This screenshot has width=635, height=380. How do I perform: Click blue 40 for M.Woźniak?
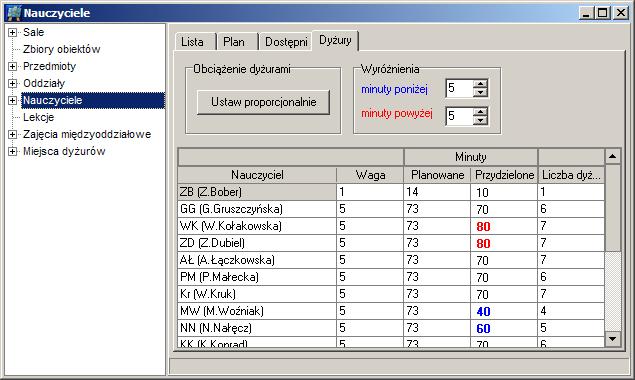pyautogui.click(x=504, y=311)
